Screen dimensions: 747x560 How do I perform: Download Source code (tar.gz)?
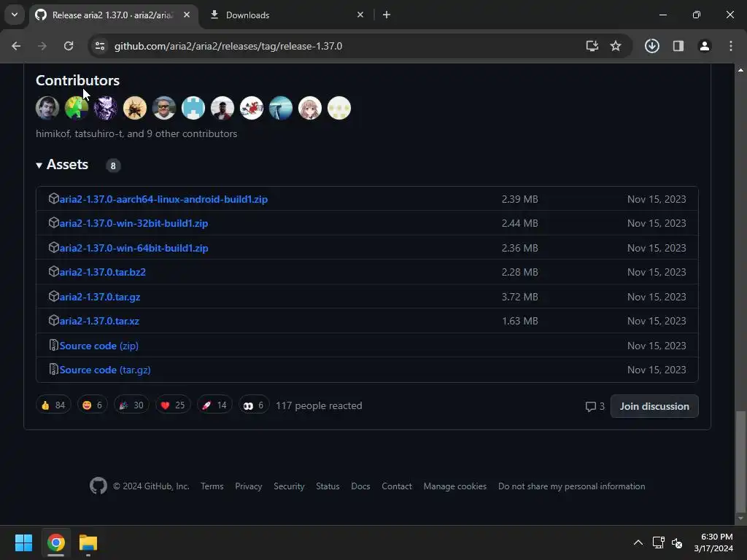[x=105, y=370]
